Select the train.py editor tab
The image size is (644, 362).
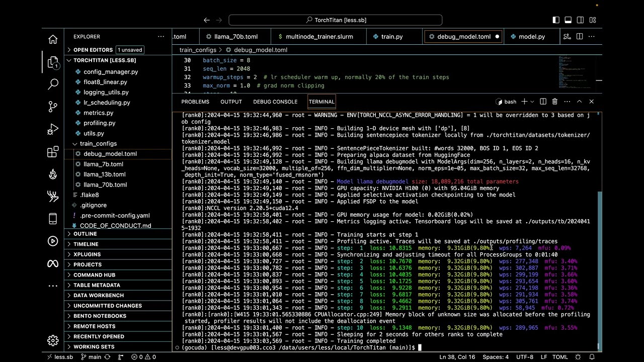[391, 37]
